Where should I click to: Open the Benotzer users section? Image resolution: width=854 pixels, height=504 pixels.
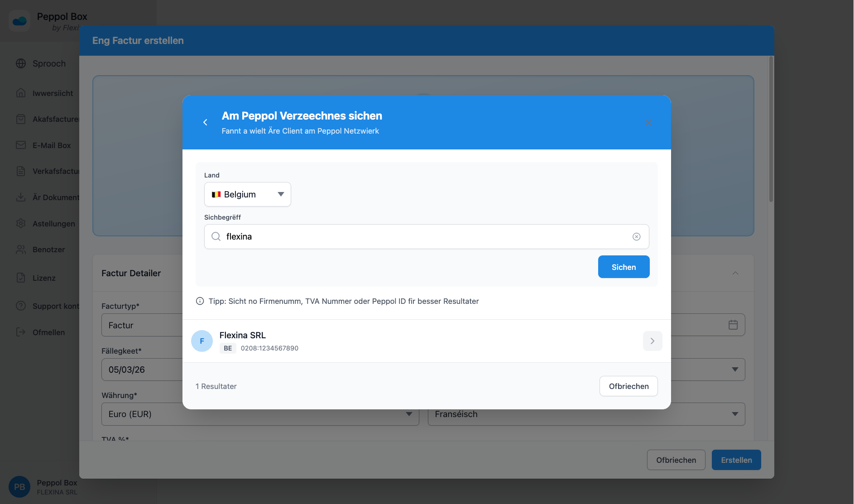(50, 250)
